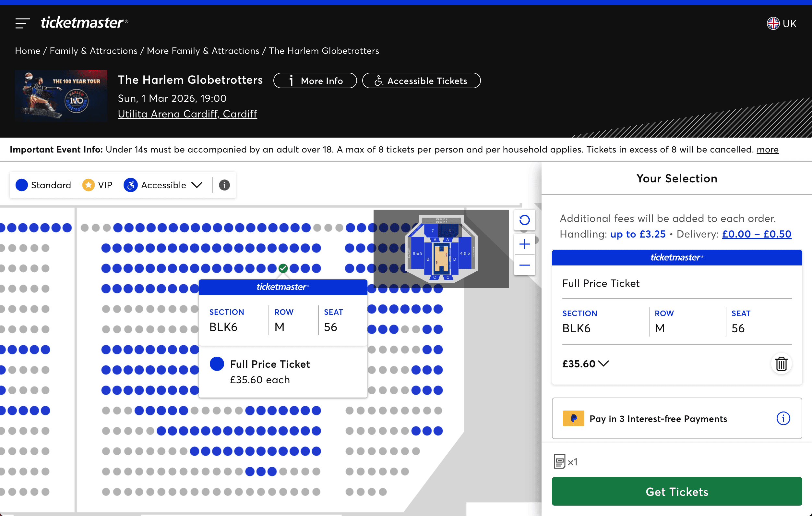Zoom in on the seat map
Image resolution: width=812 pixels, height=516 pixels.
click(524, 244)
